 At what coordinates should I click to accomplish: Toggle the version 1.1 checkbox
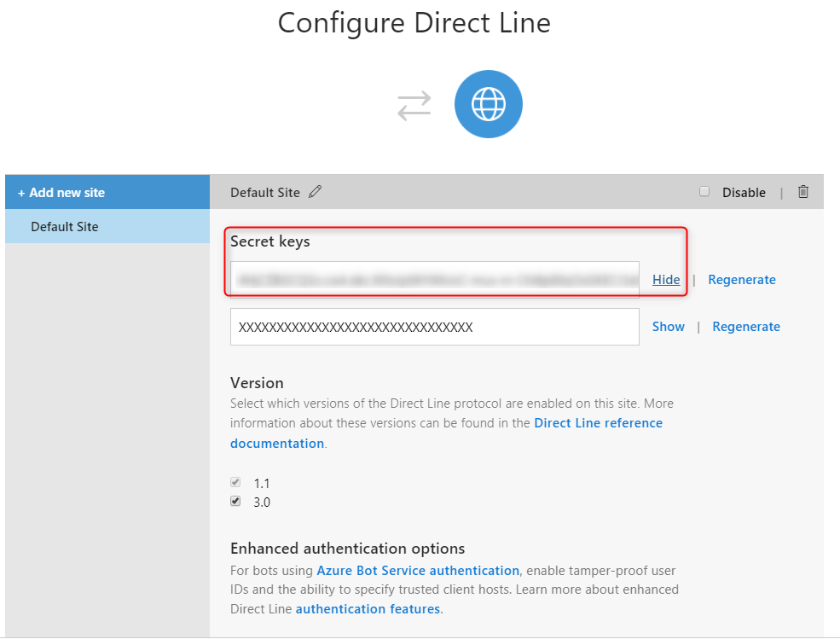235,482
